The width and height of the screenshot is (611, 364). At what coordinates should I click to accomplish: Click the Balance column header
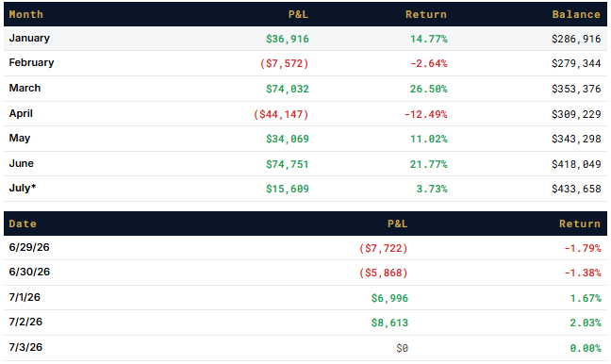576,14
